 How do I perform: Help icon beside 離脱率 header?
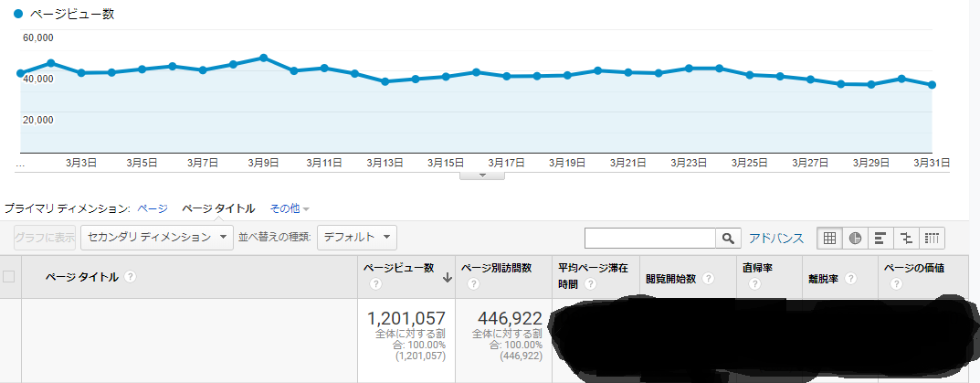click(849, 279)
